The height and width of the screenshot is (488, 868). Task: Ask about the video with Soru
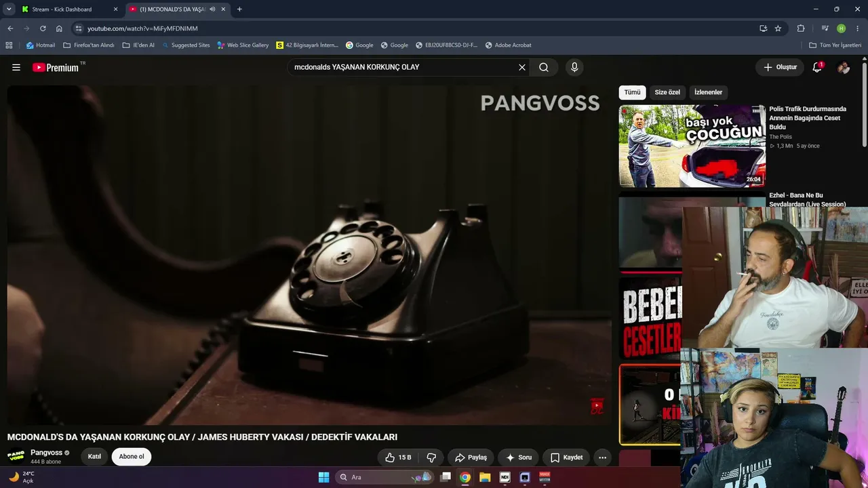pyautogui.click(x=518, y=457)
